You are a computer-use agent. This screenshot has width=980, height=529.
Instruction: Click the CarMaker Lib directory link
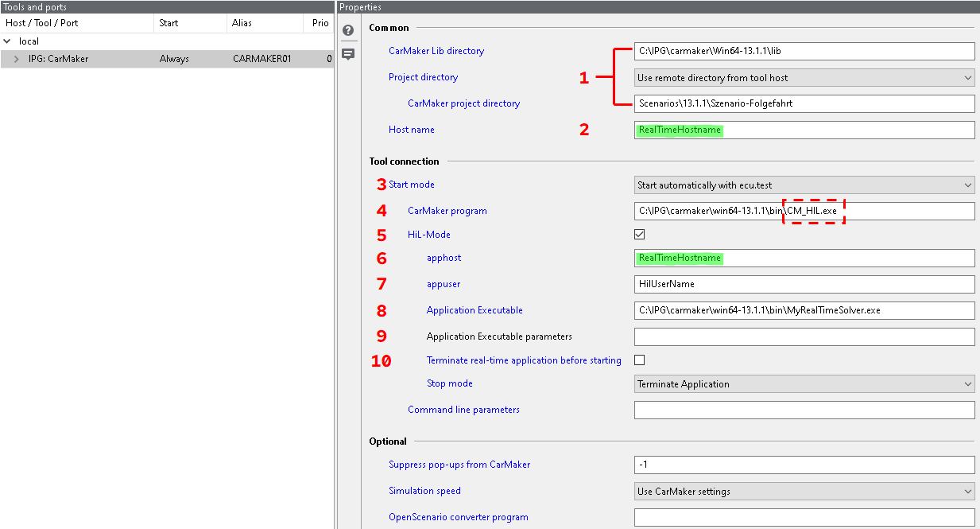pyautogui.click(x=436, y=51)
